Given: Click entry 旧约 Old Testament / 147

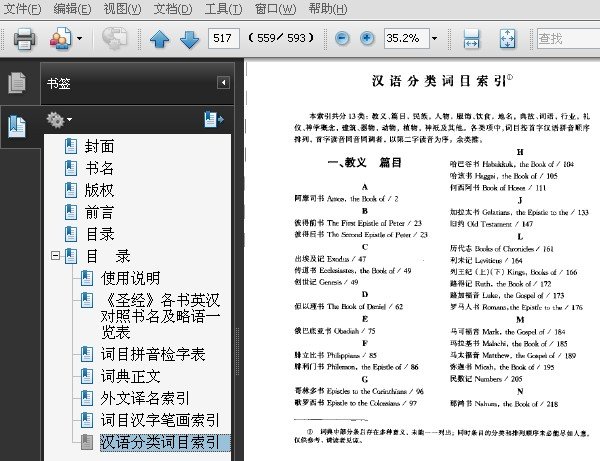Looking at the screenshot, I should [x=491, y=224].
